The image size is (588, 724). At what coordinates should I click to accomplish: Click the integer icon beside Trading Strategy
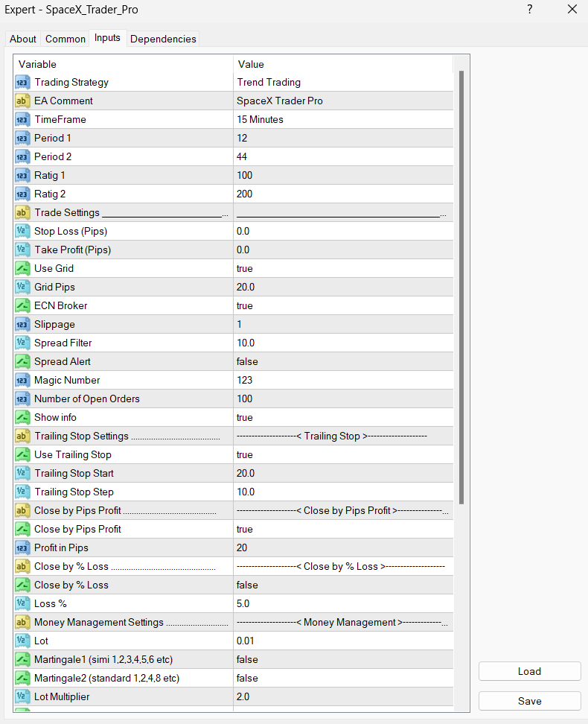click(x=22, y=83)
